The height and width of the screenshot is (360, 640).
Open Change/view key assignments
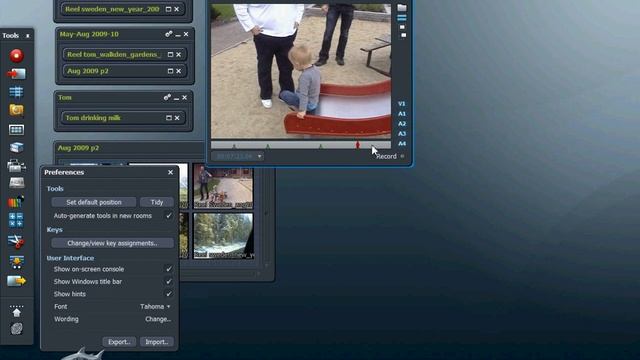(x=112, y=243)
